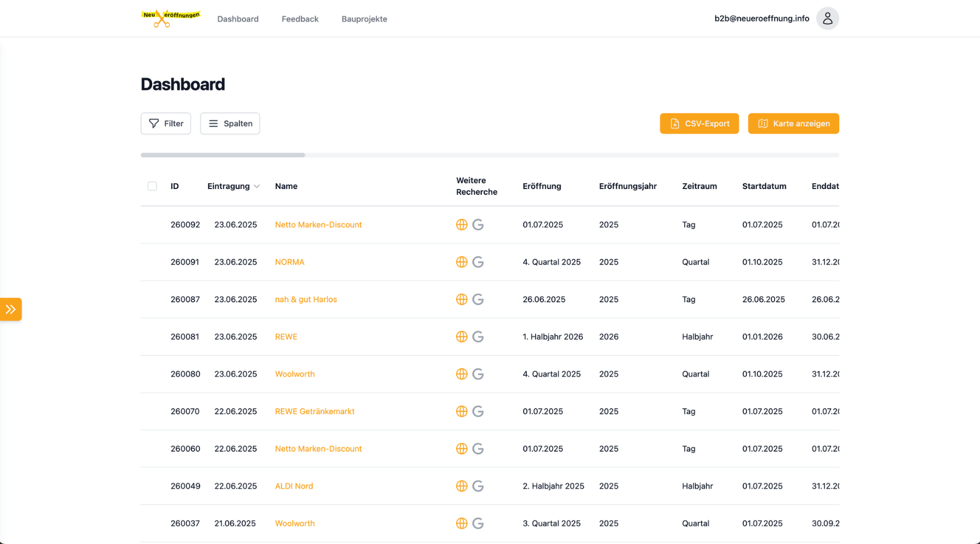Click Karte anzeigen button
980x544 pixels.
(793, 123)
